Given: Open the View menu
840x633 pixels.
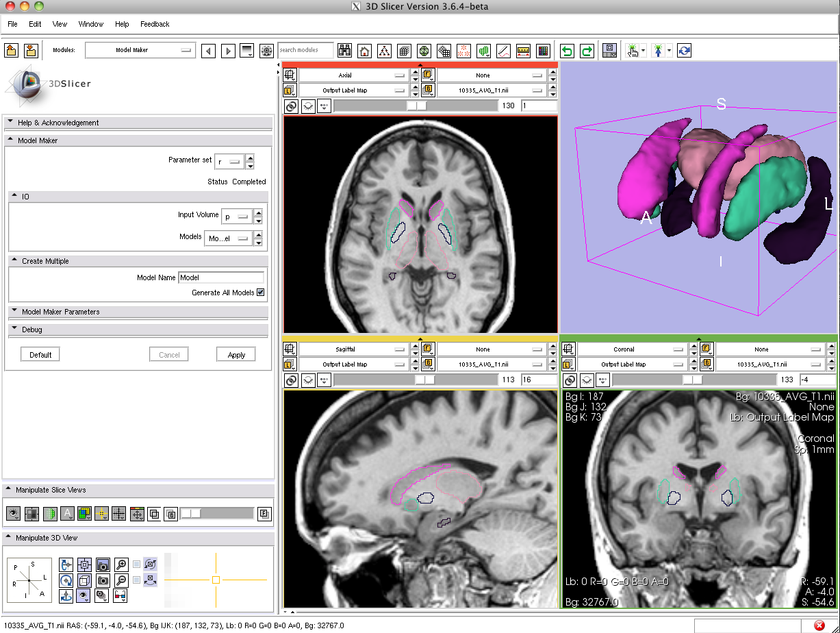Looking at the screenshot, I should 60,24.
